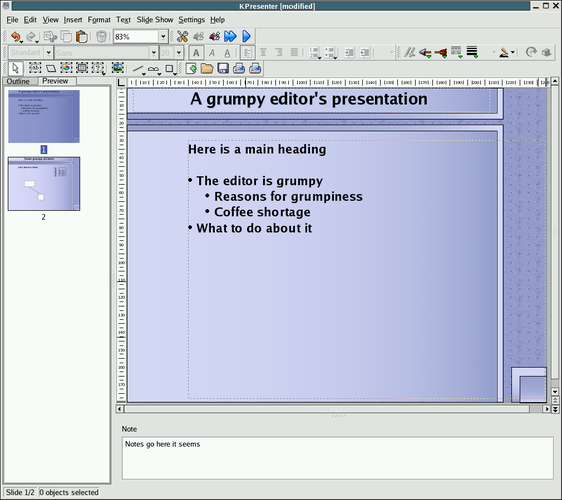Viewport: 562px width, 500px height.
Task: Toggle align center paragraph button
Action: [263, 53]
